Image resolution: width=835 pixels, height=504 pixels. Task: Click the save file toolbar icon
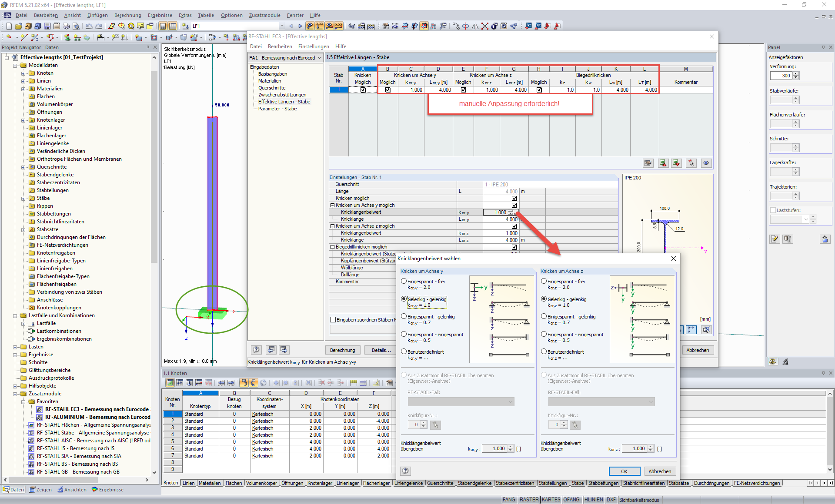tap(47, 26)
